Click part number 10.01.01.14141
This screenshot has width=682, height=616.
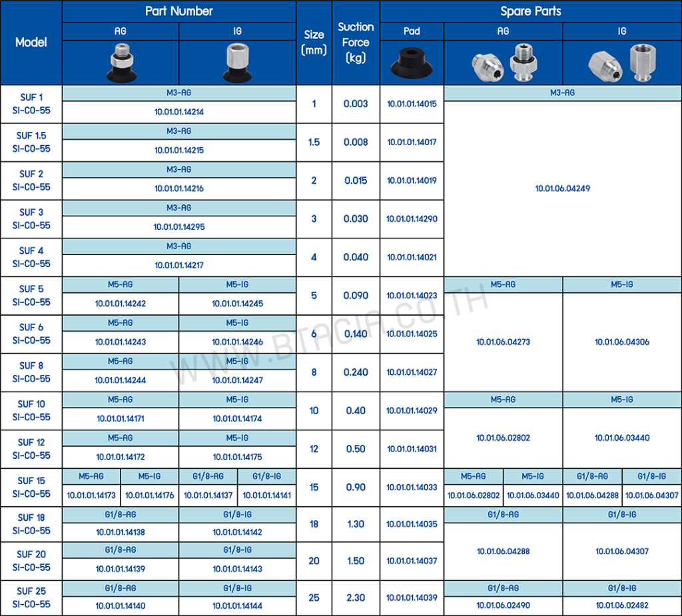coord(266,495)
